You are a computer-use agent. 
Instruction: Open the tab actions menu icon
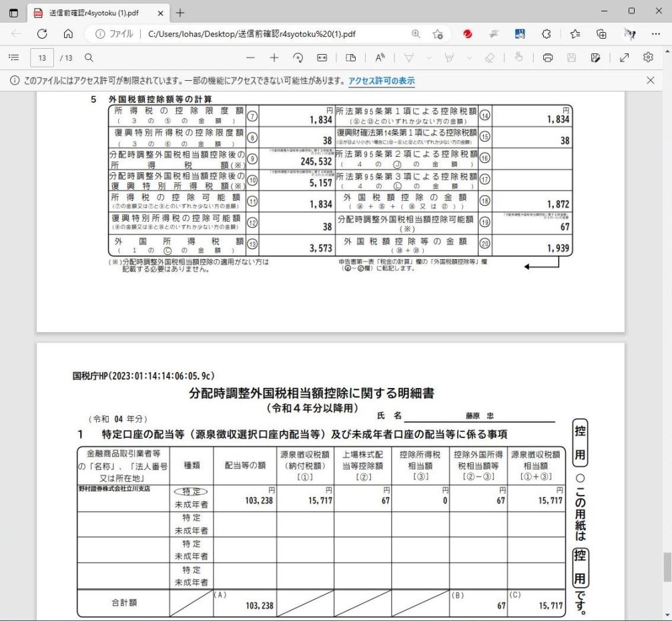[14, 13]
